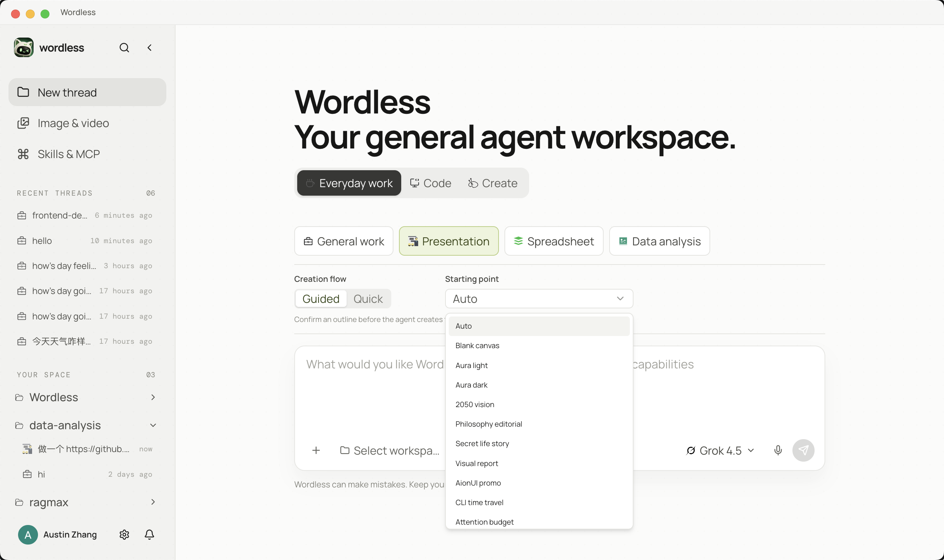Viewport: 944px width, 560px height.
Task: Collapse the data-analysis space folder
Action: tap(153, 425)
